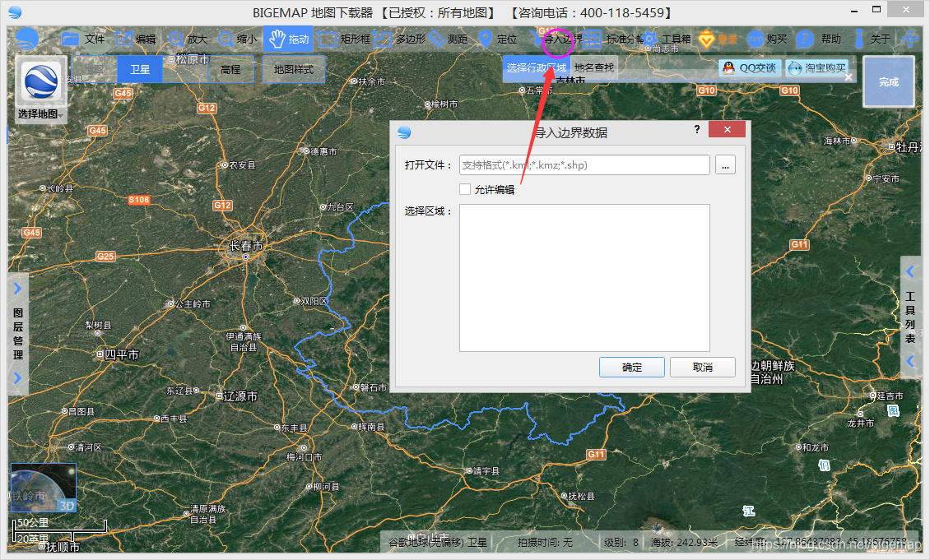Open the 文件 (File) toolbar menu
Viewport: 930px width, 560px height.
pyautogui.click(x=83, y=39)
